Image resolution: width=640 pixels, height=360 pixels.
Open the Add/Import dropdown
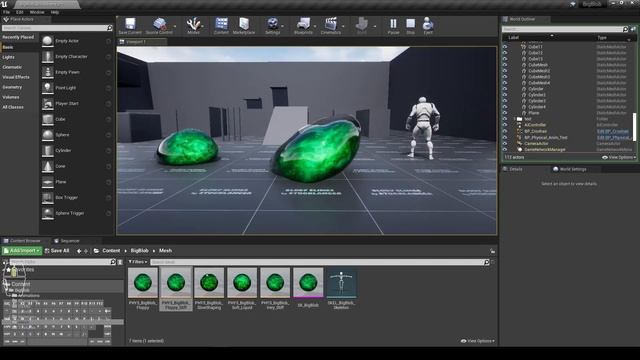(22, 251)
